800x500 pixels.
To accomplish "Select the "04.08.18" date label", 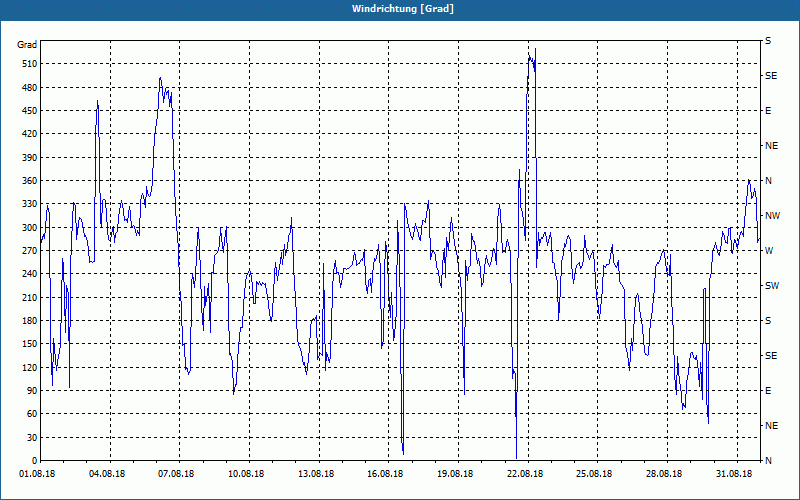I will 106,474.
